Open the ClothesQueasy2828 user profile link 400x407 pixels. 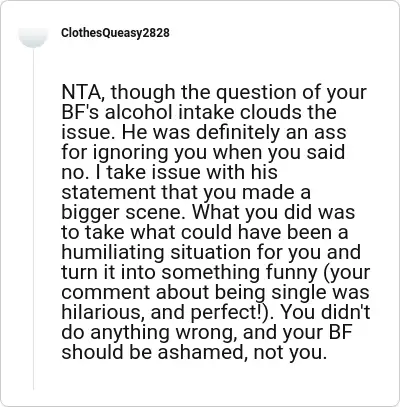pyautogui.click(x=115, y=33)
